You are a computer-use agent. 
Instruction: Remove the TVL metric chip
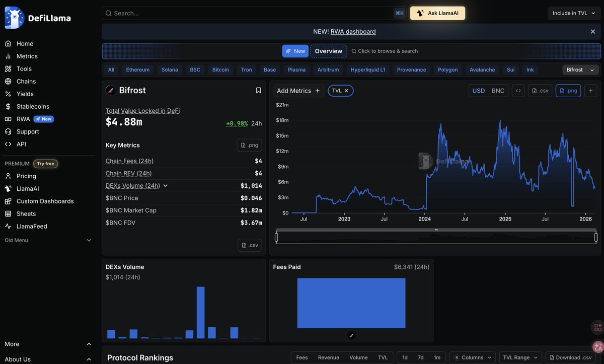[x=346, y=91]
